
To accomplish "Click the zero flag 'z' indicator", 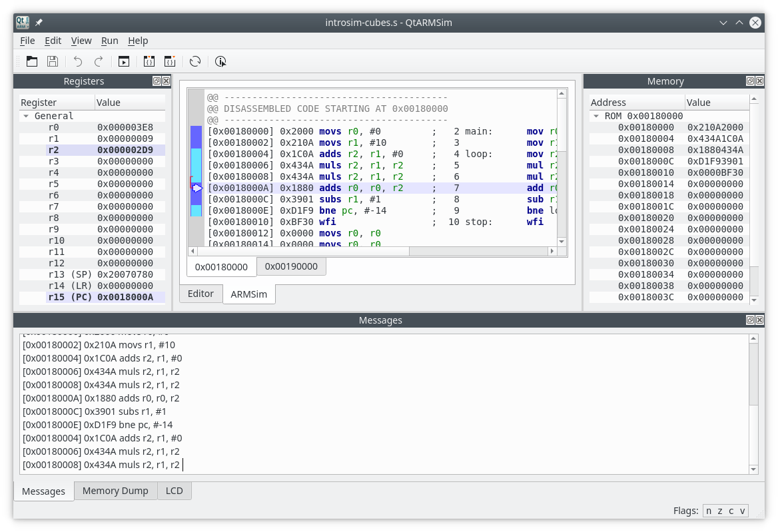I will point(720,511).
